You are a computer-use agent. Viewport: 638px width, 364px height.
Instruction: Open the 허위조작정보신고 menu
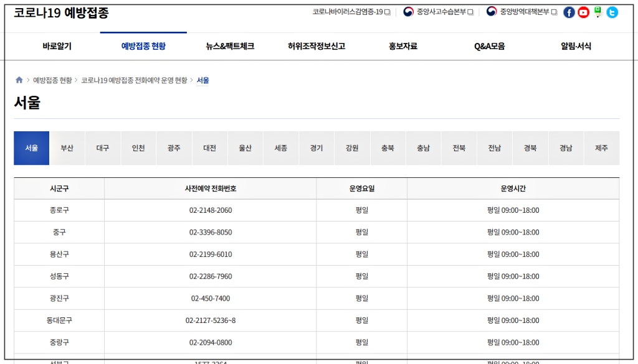317,46
